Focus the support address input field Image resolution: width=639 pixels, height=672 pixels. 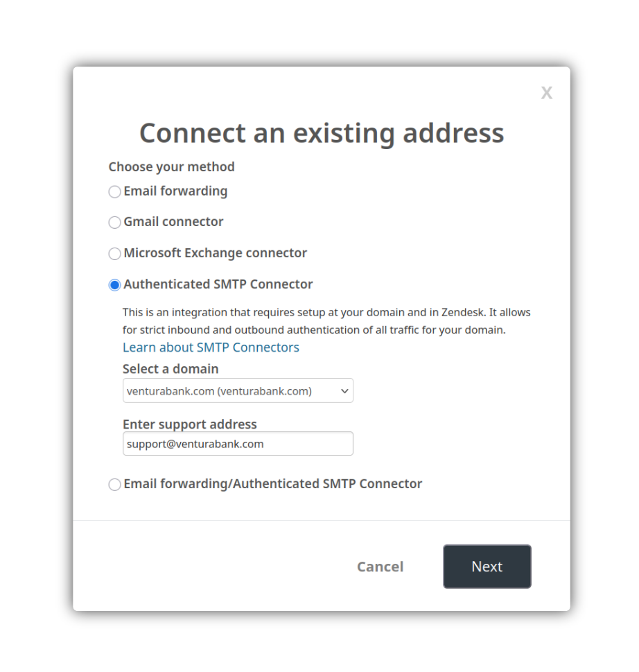pos(238,444)
